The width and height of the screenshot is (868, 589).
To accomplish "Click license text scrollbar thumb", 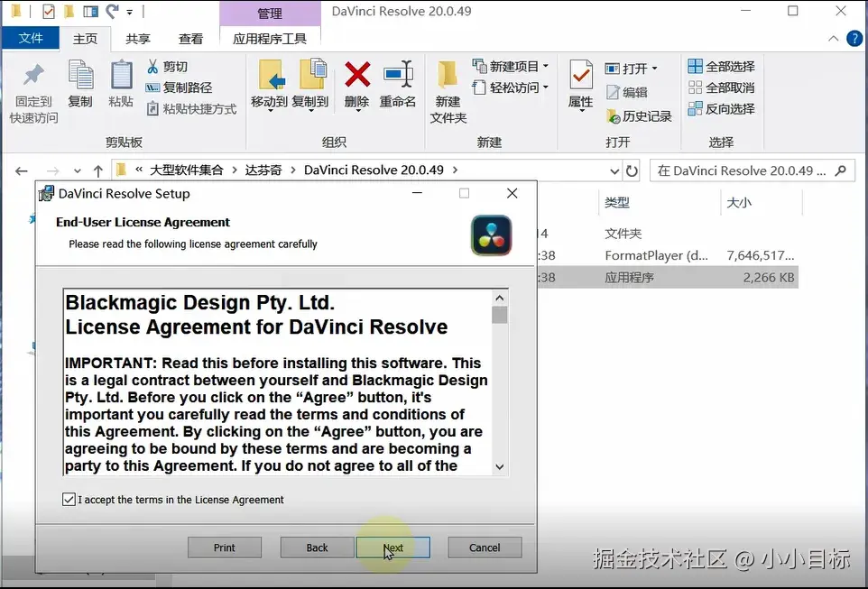I will [x=499, y=315].
